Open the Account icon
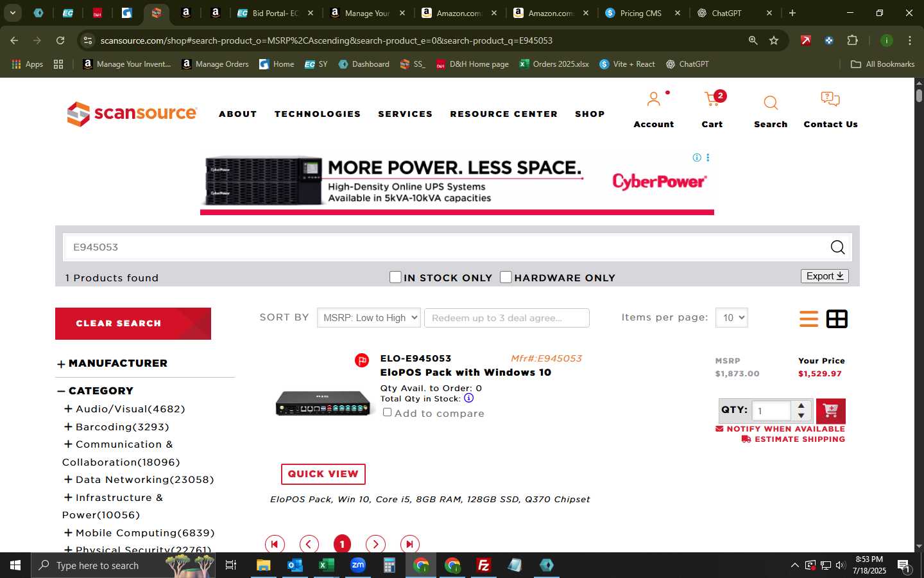924x578 pixels. click(654, 100)
